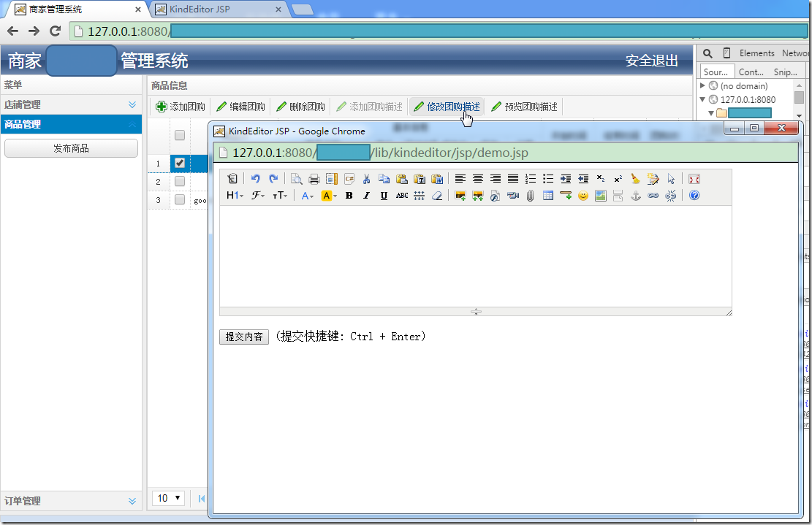Click the 提交内容 submit button
Image resolution: width=812 pixels, height=525 pixels.
click(244, 337)
